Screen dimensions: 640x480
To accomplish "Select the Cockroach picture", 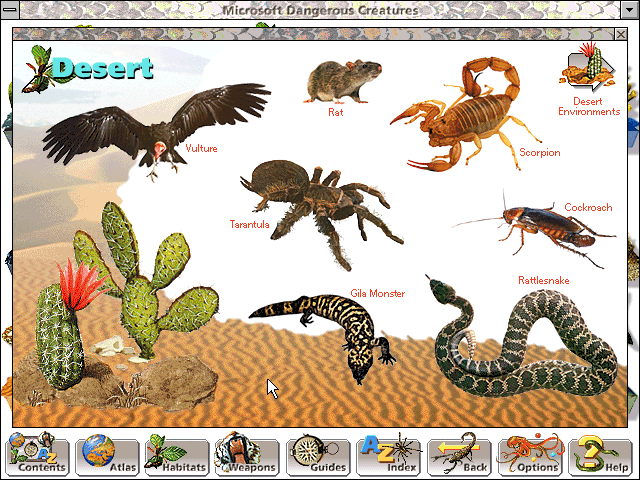I will [x=539, y=229].
